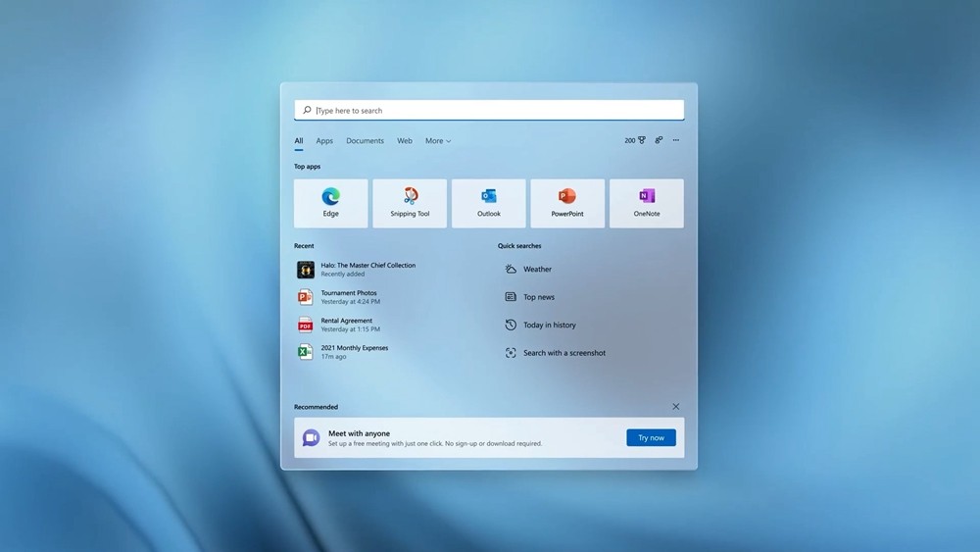980x552 pixels.
Task: Launch OneNote from Top apps
Action: [x=646, y=203]
